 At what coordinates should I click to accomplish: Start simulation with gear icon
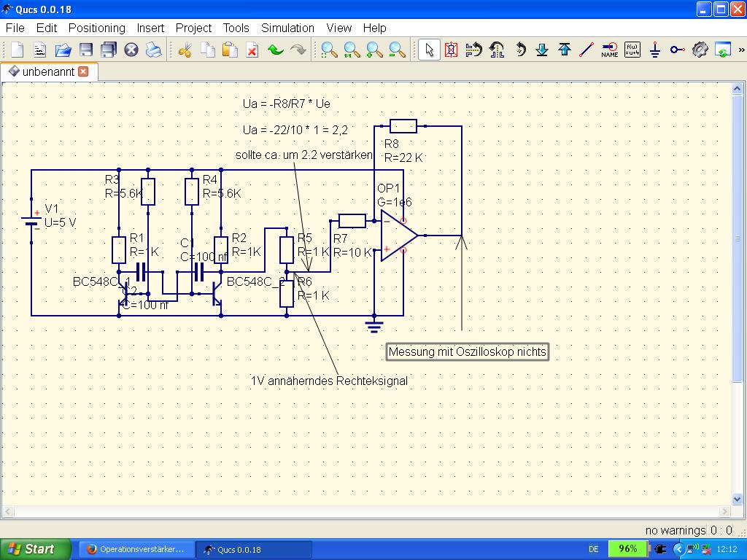(x=700, y=50)
